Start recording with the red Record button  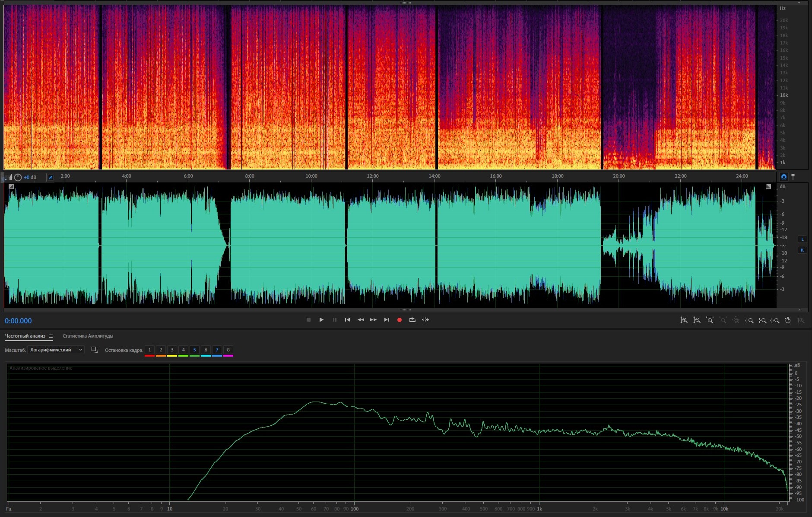[400, 320]
